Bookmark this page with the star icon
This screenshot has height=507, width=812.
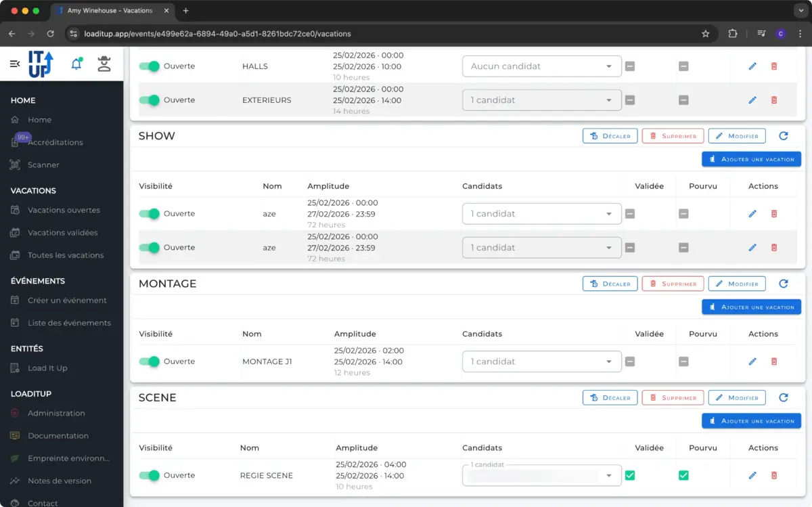tap(706, 34)
